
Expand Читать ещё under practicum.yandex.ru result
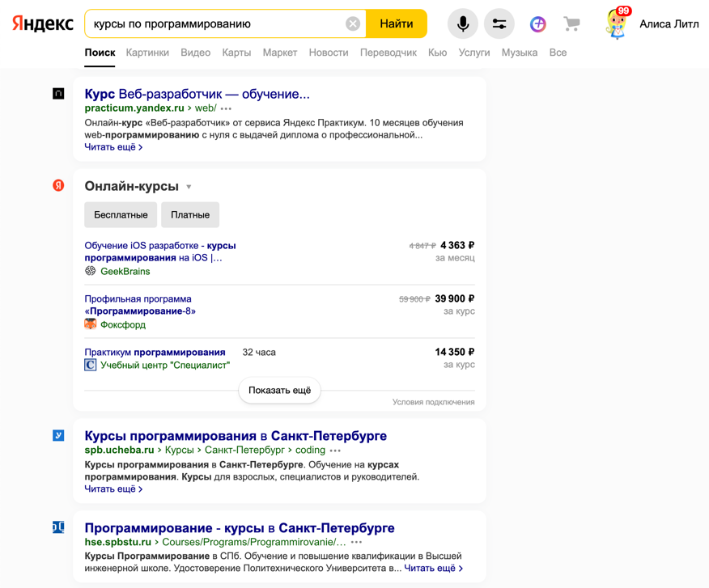click(x=113, y=147)
